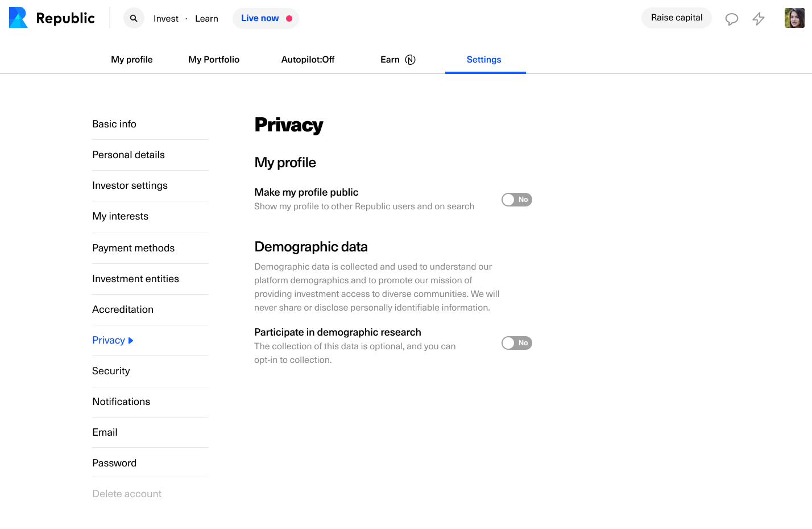Open the Invest menu

(x=166, y=19)
